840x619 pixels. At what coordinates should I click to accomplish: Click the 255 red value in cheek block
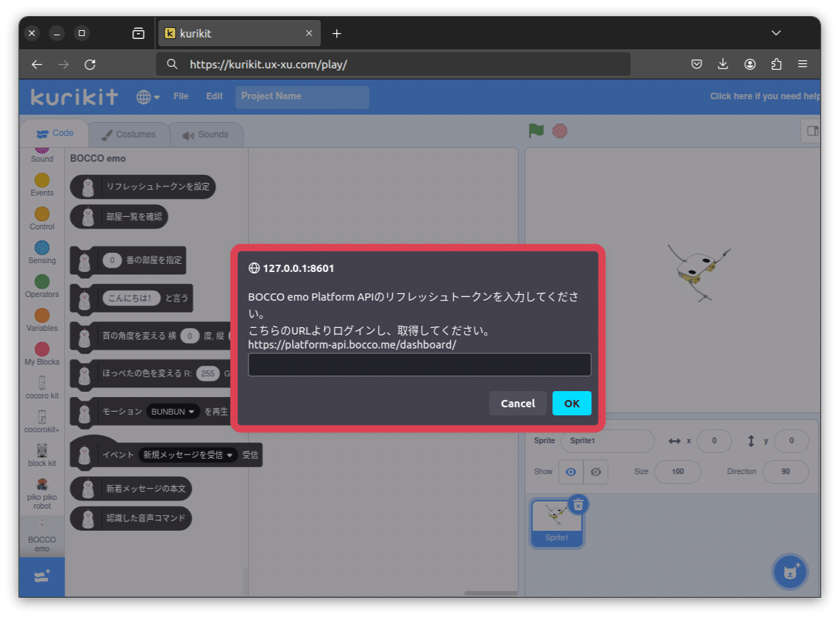(208, 373)
